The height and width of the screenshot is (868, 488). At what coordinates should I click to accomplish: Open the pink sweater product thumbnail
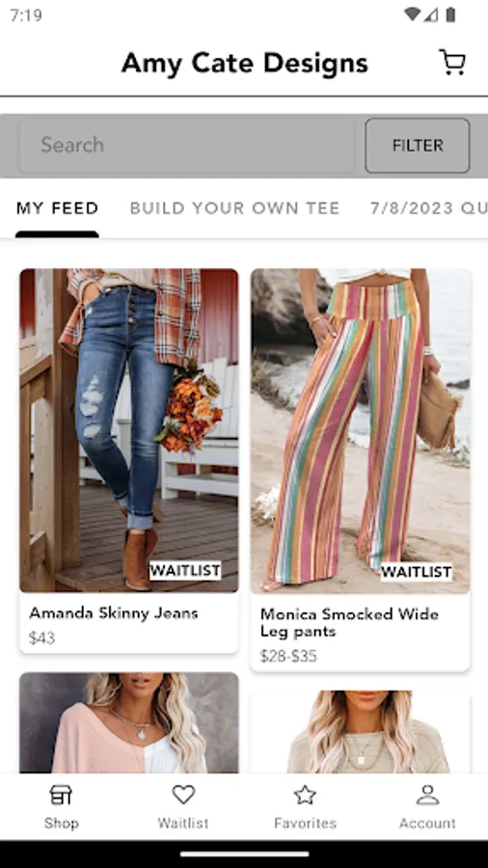point(129,722)
